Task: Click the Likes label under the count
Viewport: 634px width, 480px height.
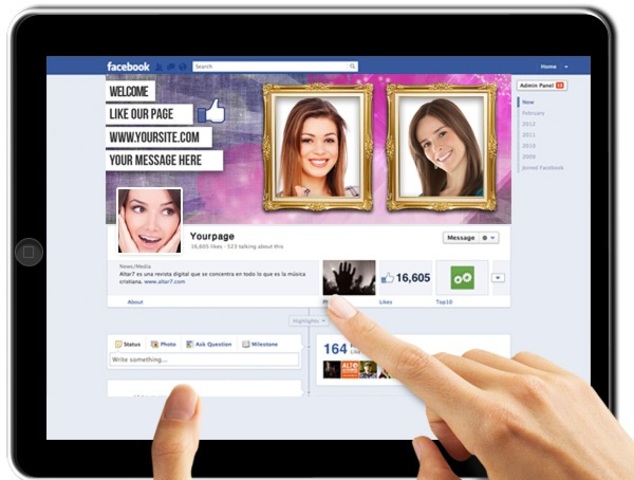Action: point(385,302)
